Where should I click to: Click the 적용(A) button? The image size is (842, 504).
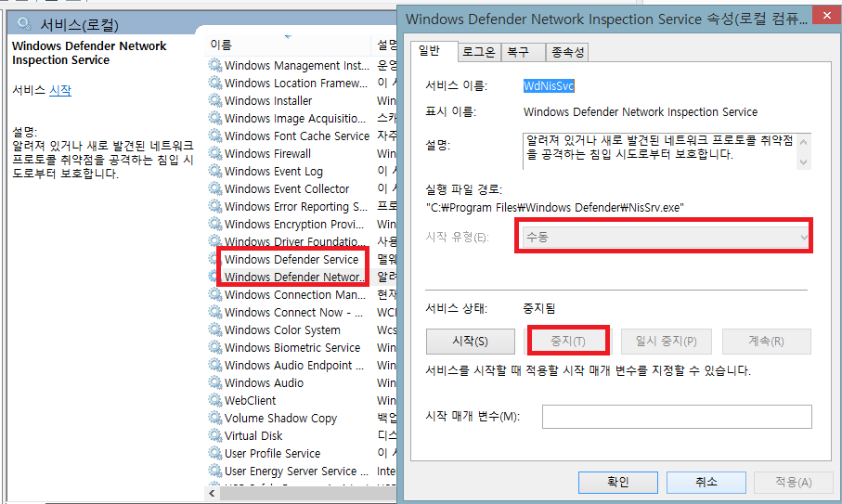tap(794, 482)
